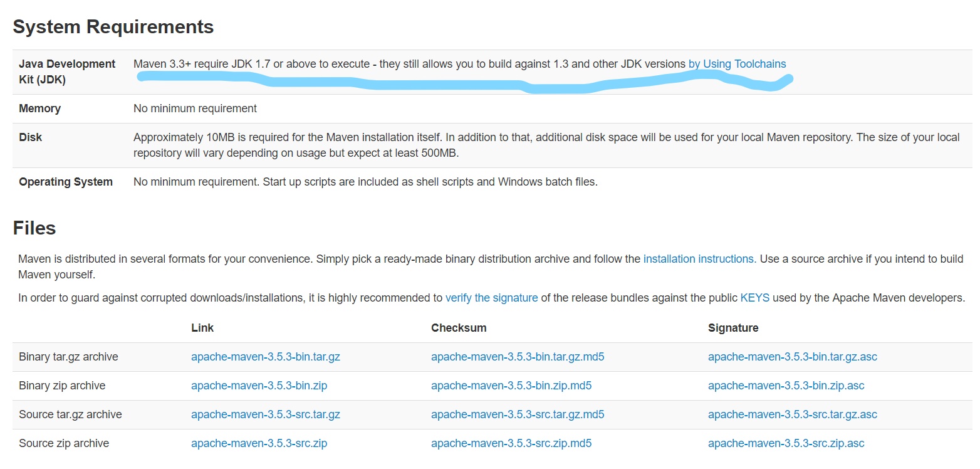Download apache-maven-3.5.3-src.zip
The image size is (980, 469).
pos(259,443)
